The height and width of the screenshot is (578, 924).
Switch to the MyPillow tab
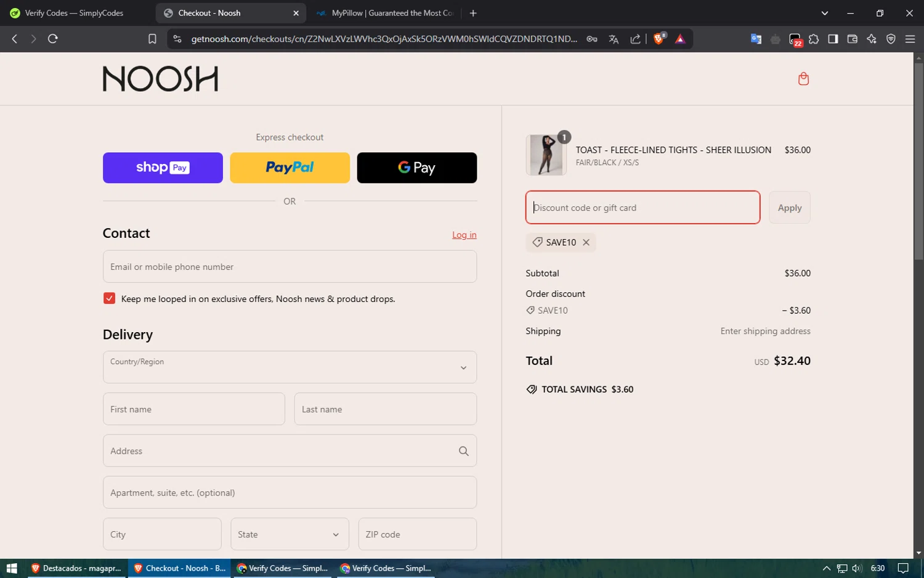(x=385, y=13)
